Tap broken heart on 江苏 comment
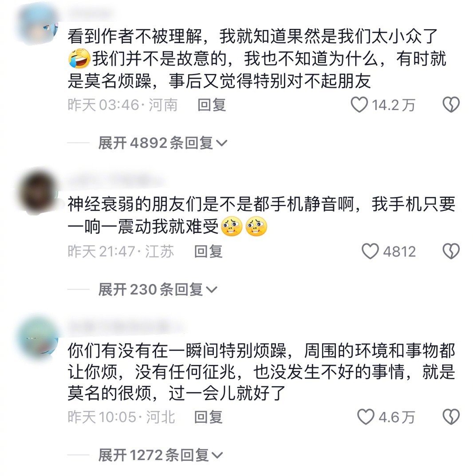 click(x=451, y=252)
